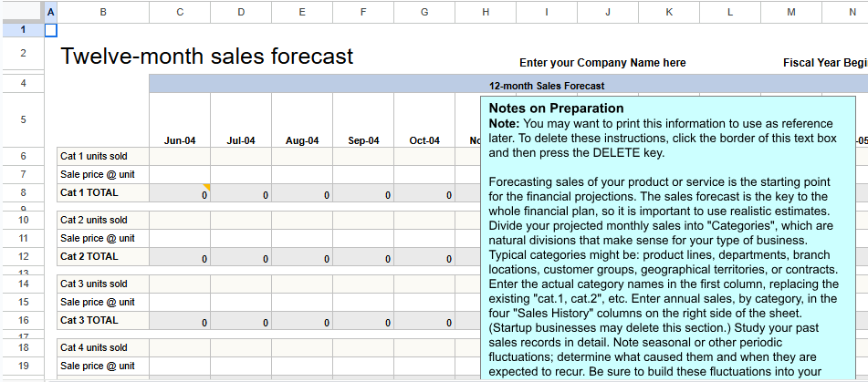Click Cat 1 sale price cell under Aug-04
The image size is (868, 382).
[x=302, y=175]
